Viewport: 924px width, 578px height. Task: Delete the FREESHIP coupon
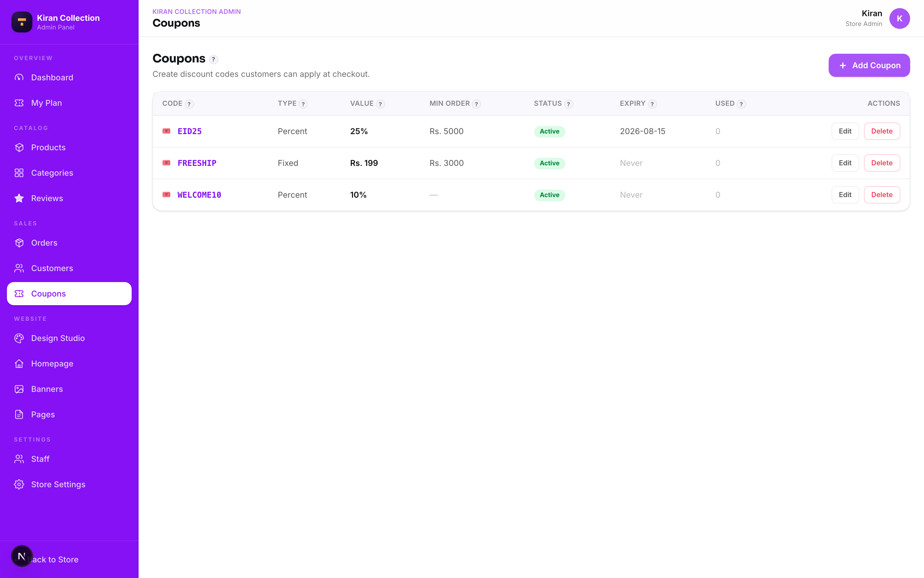point(882,163)
